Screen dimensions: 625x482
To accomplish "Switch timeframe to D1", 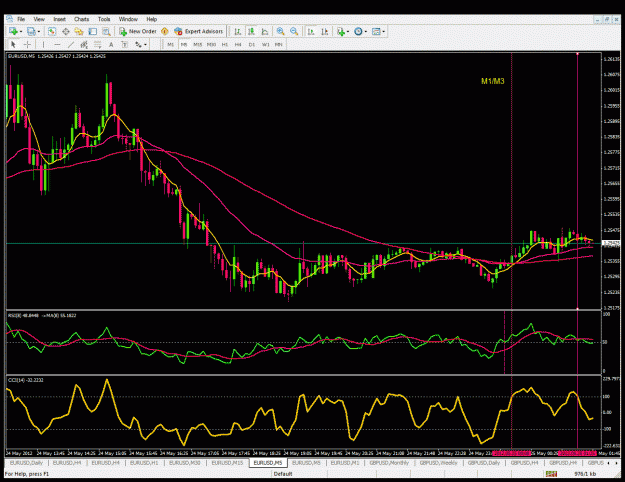I will coord(252,45).
